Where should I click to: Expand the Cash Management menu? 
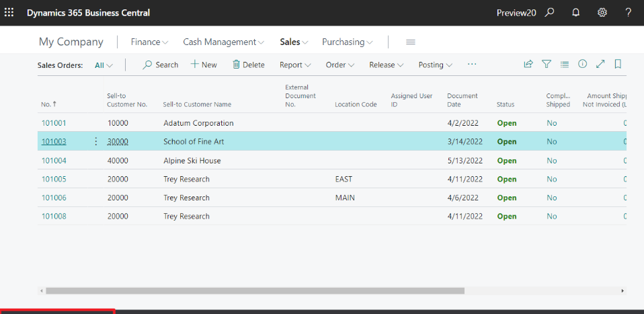click(224, 42)
